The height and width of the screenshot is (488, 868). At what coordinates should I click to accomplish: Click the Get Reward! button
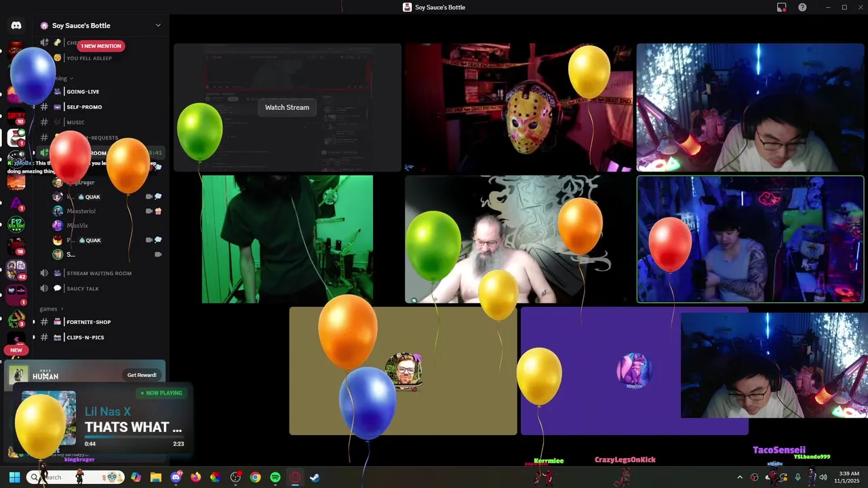(x=142, y=375)
